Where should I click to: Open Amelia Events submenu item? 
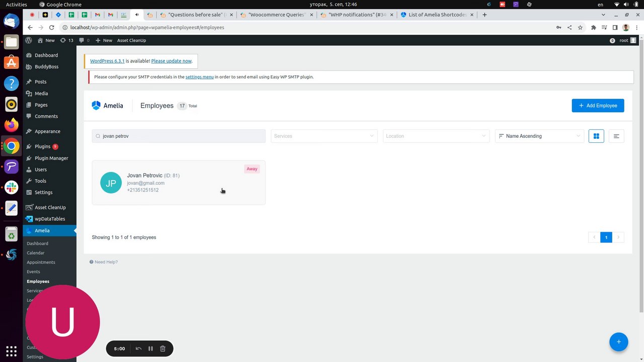coord(33,272)
